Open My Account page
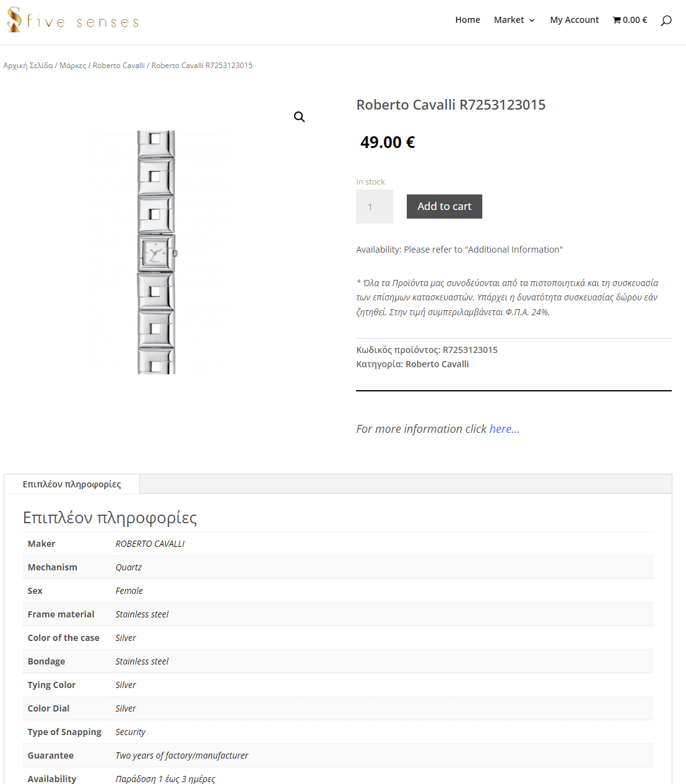 click(574, 20)
